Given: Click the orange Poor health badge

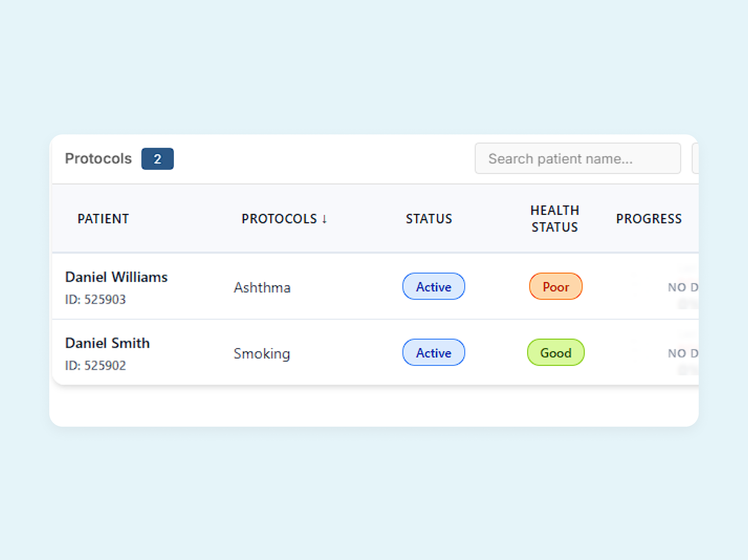Looking at the screenshot, I should click(556, 287).
